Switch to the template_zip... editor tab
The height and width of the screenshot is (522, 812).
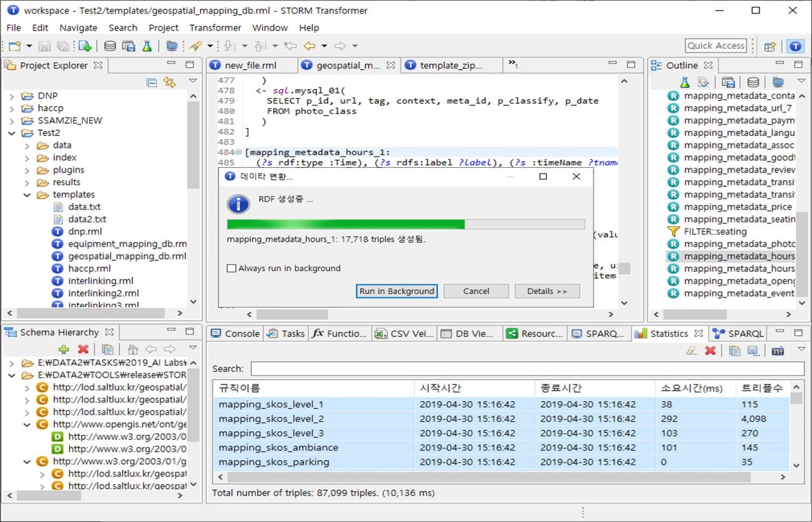point(451,65)
